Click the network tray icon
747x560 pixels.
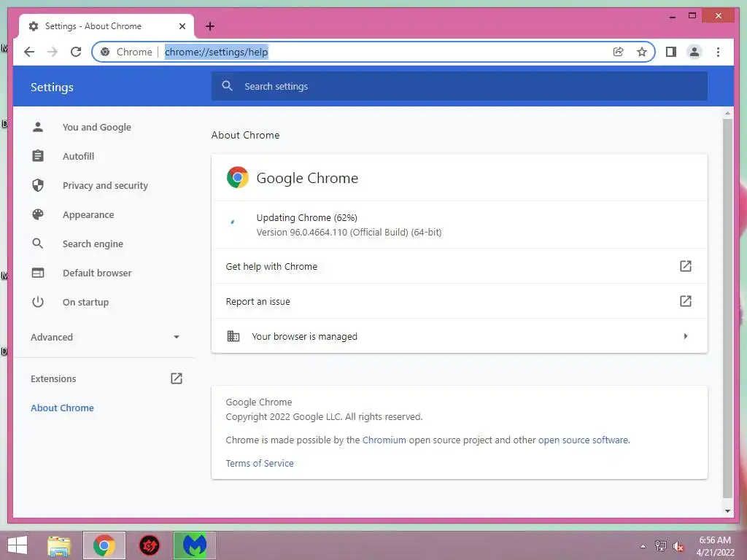661,545
